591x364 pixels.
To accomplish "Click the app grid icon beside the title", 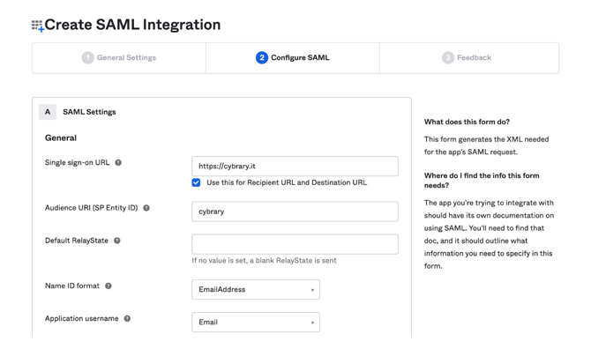I will tap(37, 26).
